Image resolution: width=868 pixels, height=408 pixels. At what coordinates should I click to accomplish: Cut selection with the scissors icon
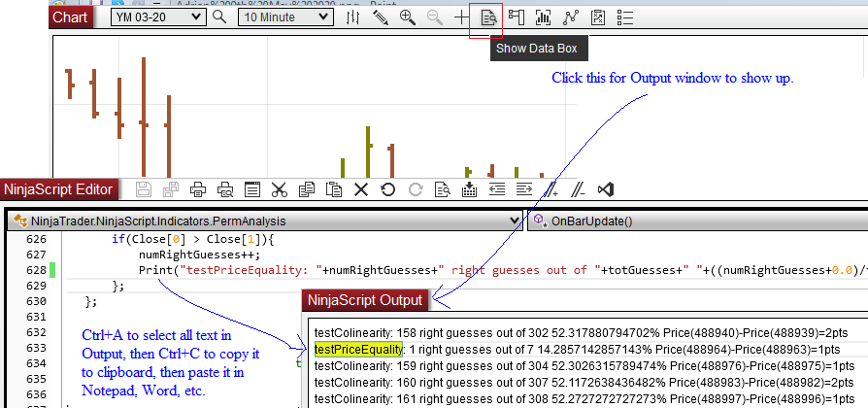point(280,189)
